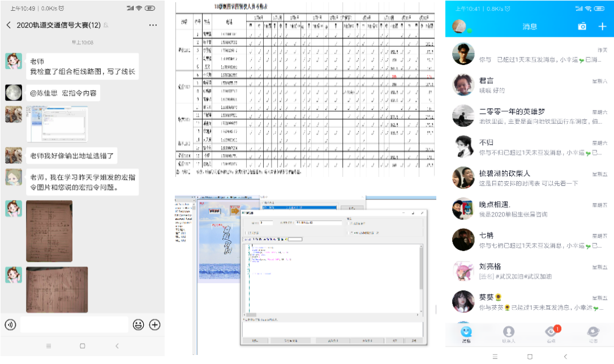Open the 看点 tab with red badge
The width and height of the screenshot is (614, 364).
tap(551, 333)
